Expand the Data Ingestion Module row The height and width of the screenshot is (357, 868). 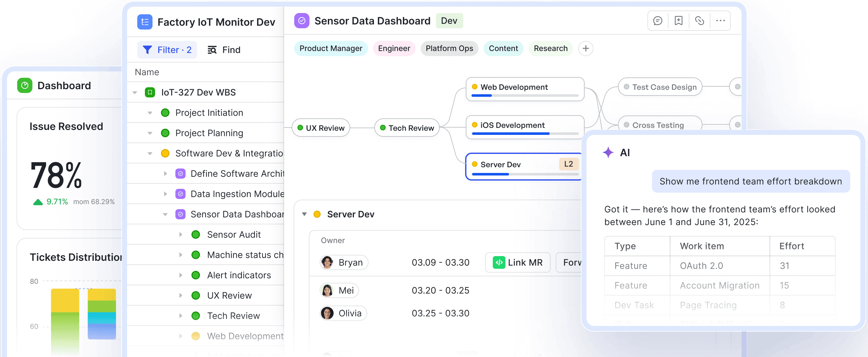click(166, 194)
